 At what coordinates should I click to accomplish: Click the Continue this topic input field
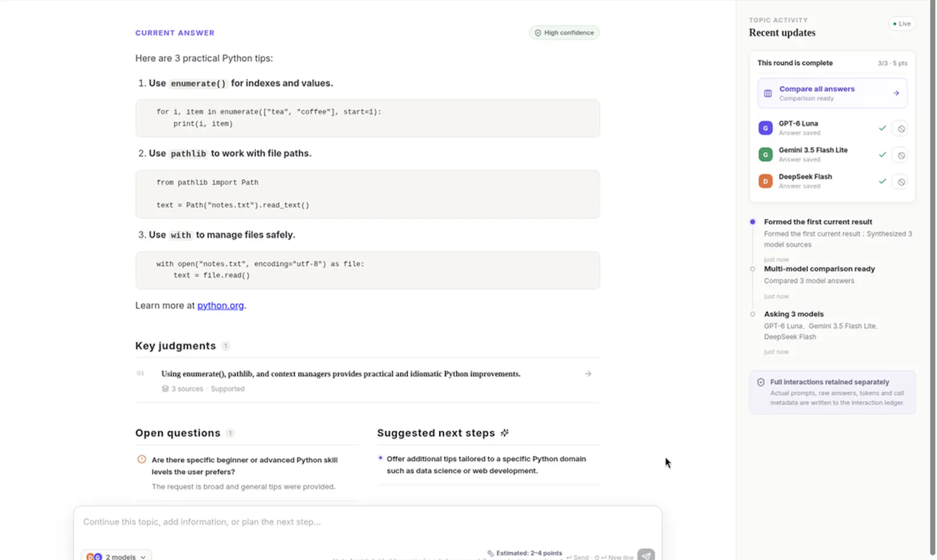click(367, 522)
